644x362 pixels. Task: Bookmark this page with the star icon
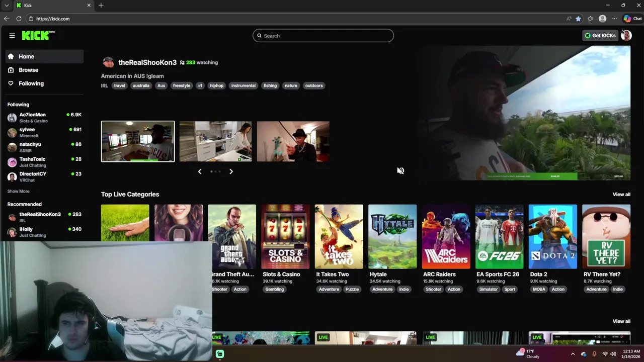tap(578, 19)
